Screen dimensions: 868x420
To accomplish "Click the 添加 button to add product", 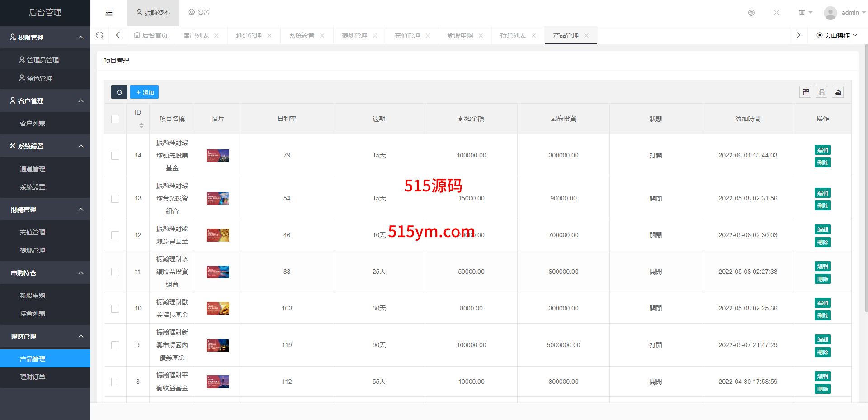I will tap(145, 92).
